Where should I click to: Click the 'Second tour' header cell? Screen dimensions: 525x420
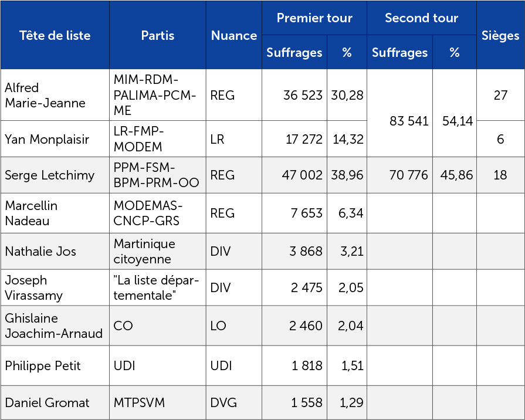421,18
